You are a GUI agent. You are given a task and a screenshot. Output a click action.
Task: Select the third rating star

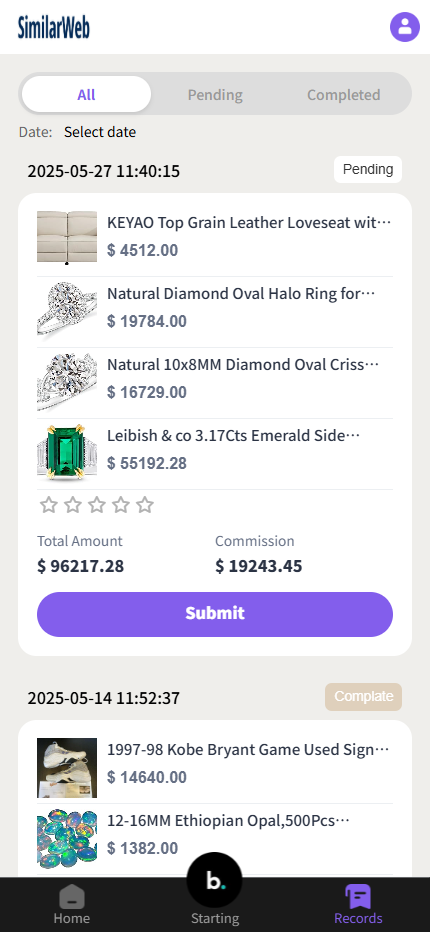pos(97,505)
